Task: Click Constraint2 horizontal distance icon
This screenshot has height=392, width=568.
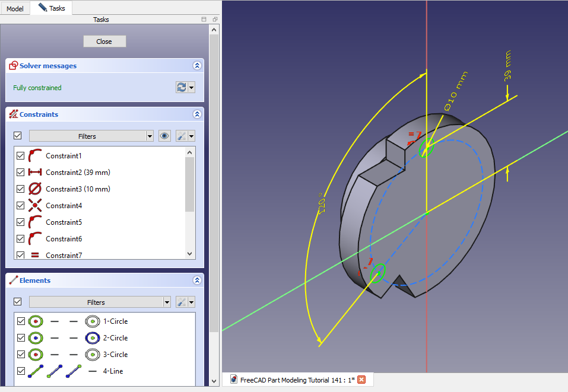Action: pos(36,173)
